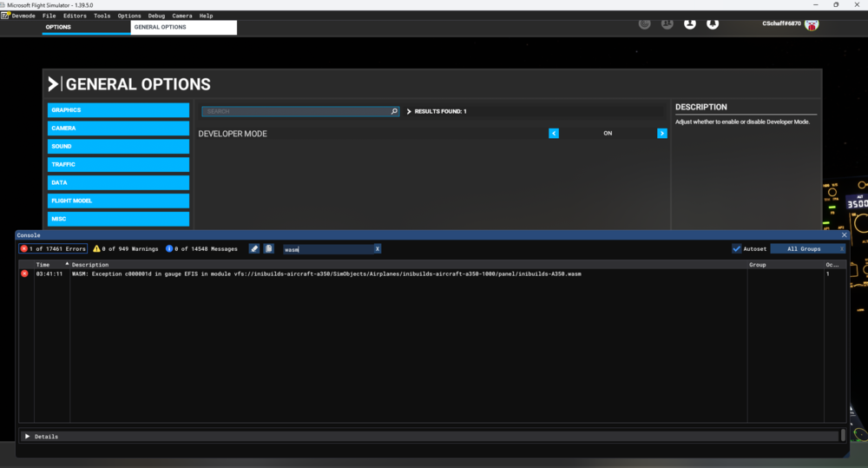
Task: Expand the Details section in console
Action: [x=27, y=436]
